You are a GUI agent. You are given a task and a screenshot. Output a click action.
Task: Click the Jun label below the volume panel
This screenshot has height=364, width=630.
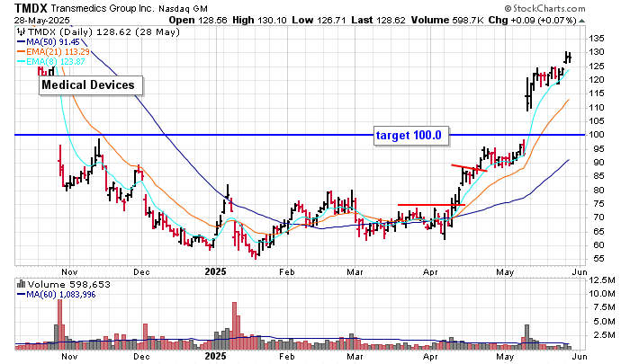coord(580,357)
